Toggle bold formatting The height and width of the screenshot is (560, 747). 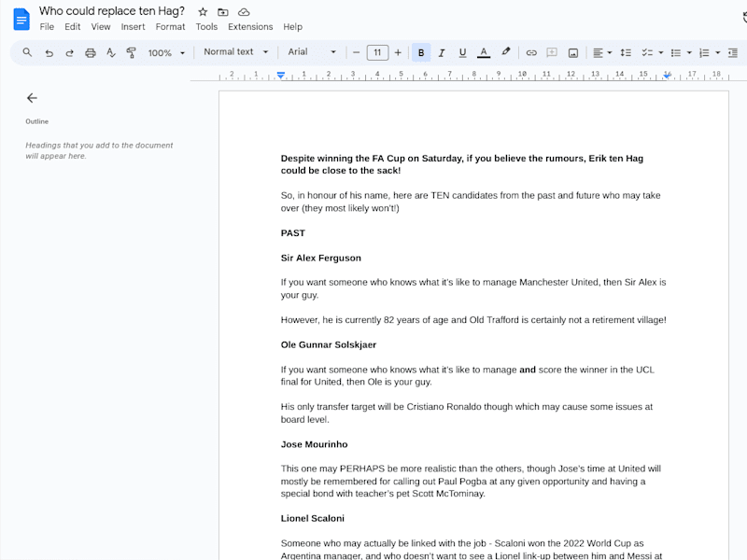(421, 53)
